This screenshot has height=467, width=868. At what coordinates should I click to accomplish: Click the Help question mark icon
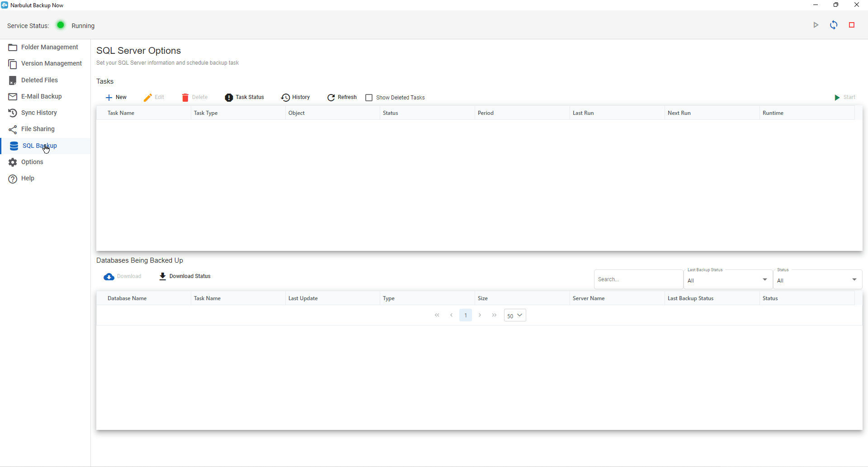[x=13, y=179]
